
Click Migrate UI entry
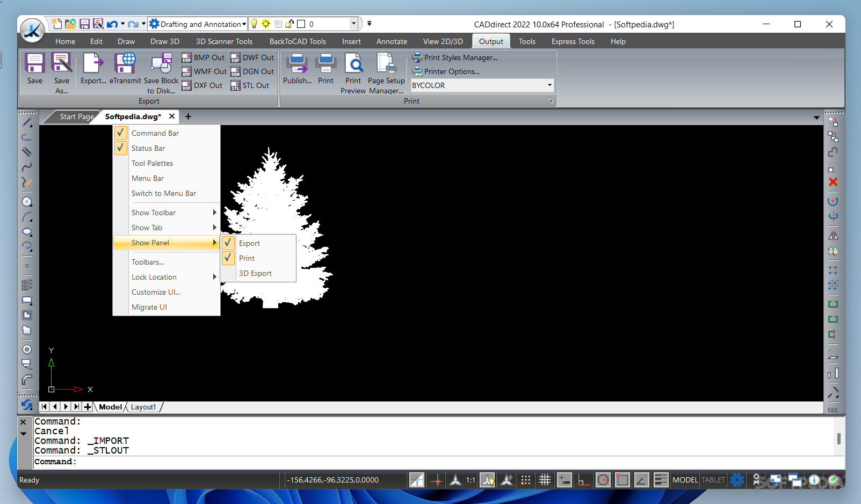tap(167, 307)
